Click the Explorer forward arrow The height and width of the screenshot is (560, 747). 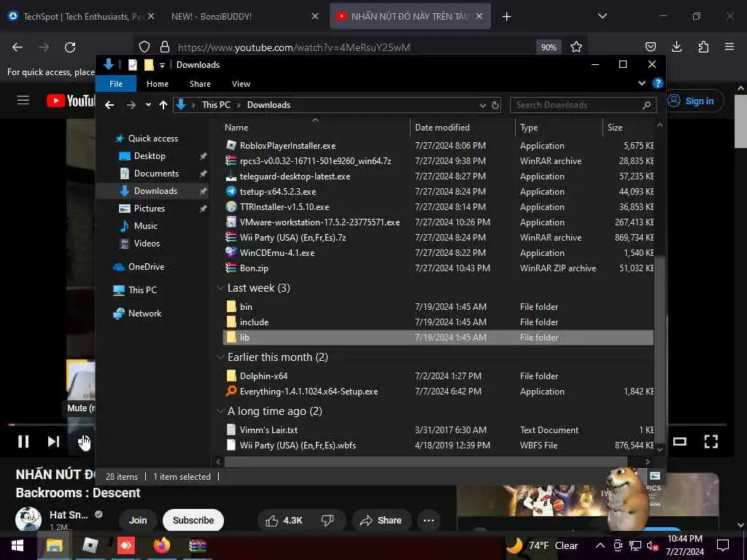click(x=131, y=105)
